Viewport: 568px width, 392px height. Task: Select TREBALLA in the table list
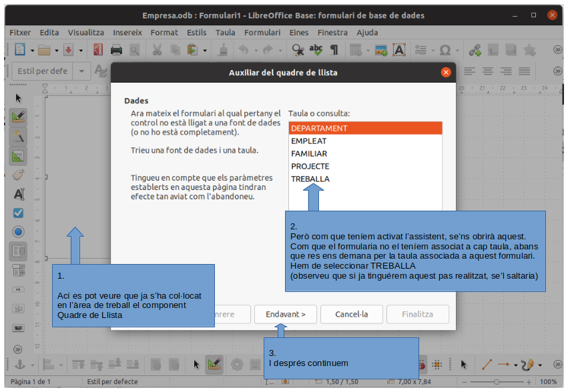coord(366,179)
